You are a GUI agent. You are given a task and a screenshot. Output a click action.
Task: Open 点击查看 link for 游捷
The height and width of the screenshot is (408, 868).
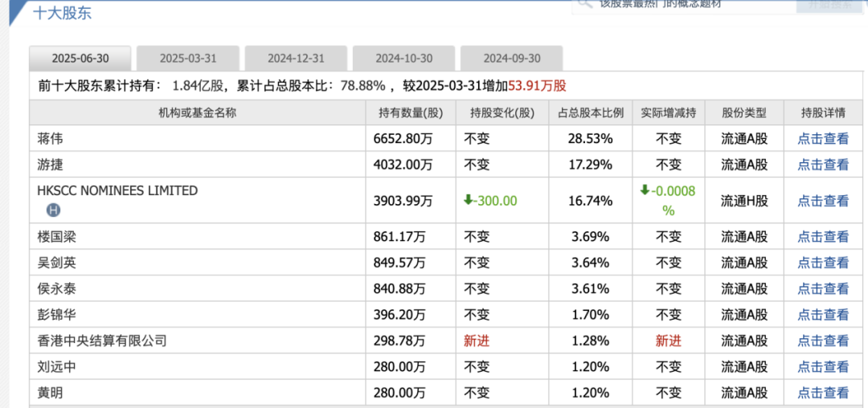pos(823,165)
